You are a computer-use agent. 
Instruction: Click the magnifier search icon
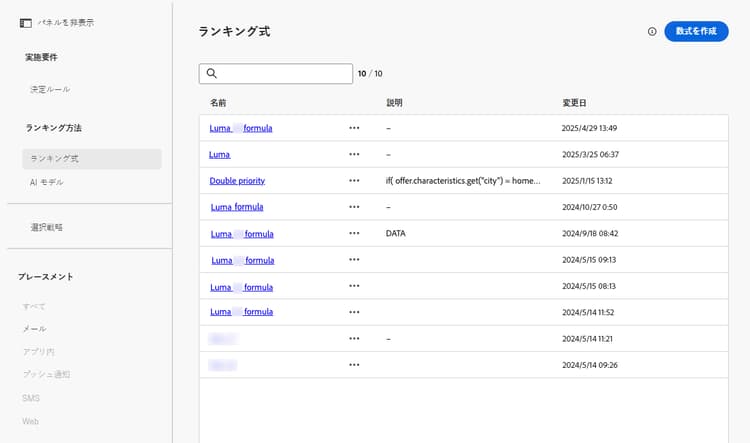(210, 73)
